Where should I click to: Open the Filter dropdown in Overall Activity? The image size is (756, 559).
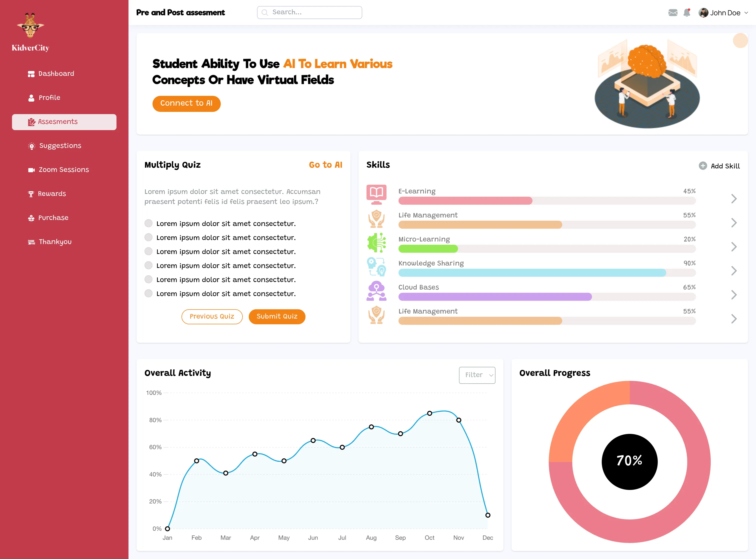[x=477, y=375]
